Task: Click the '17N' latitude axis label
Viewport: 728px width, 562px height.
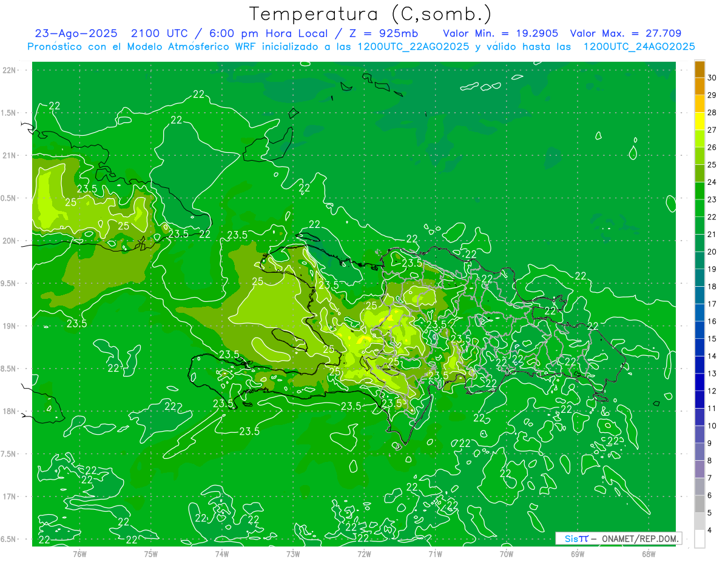Action: [x=9, y=497]
